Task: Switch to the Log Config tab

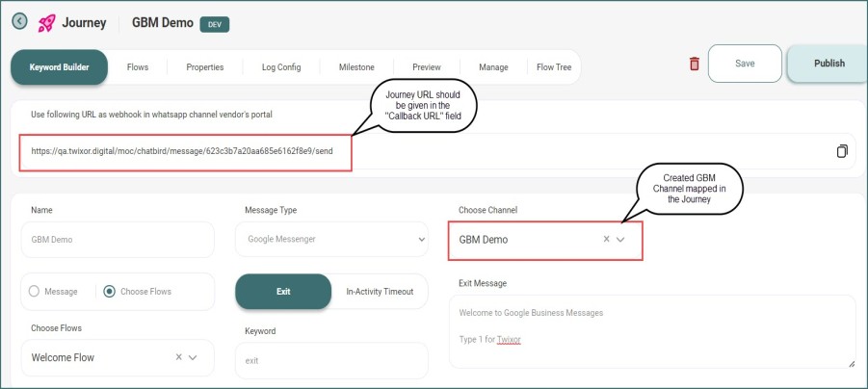Action: [x=281, y=67]
